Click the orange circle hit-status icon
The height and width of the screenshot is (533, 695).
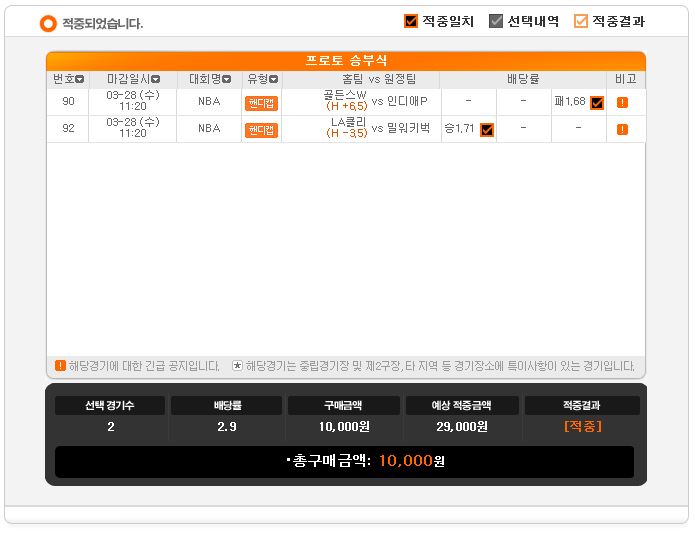(x=48, y=23)
